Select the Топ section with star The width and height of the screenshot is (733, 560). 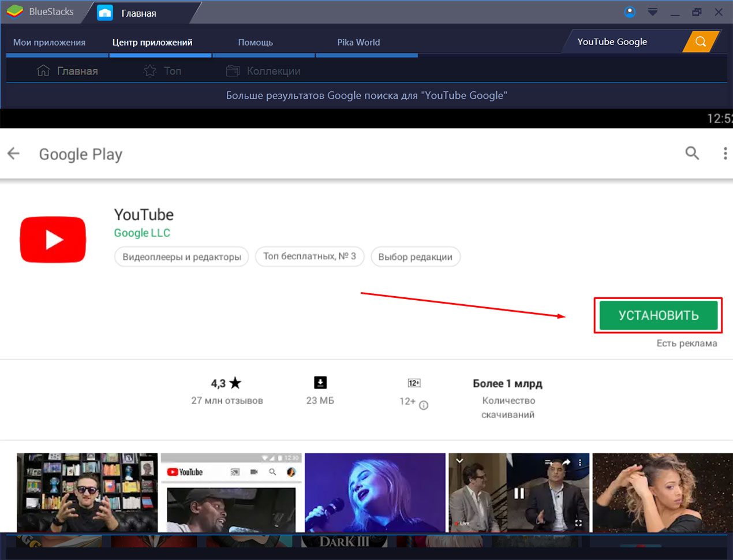[x=162, y=71]
